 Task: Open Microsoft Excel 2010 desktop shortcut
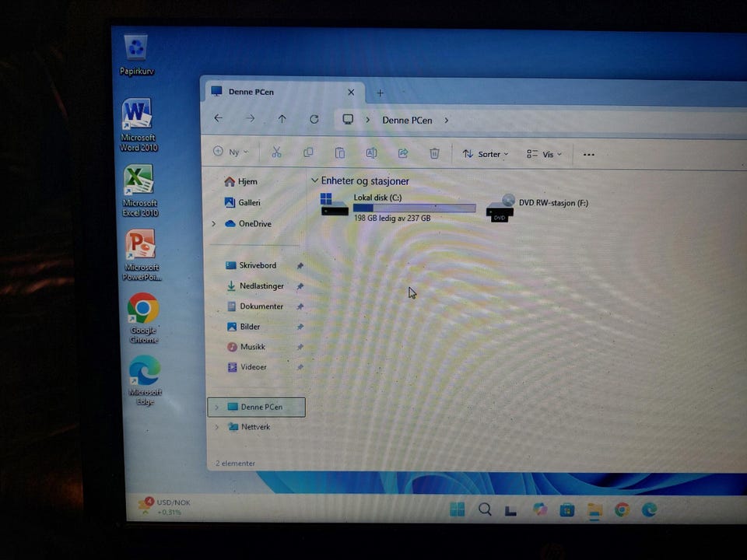click(139, 191)
